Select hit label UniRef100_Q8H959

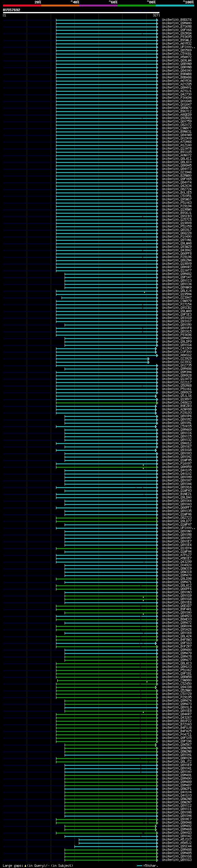tap(177, 467)
